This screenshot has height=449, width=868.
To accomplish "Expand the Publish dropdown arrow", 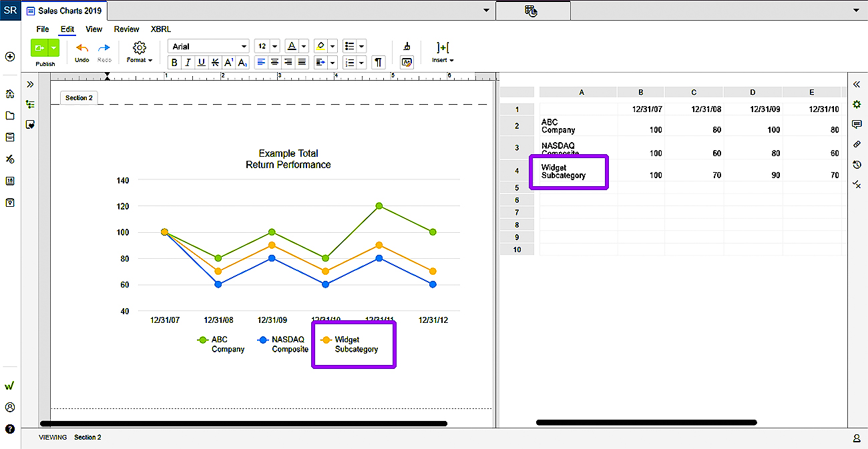I will (54, 48).
